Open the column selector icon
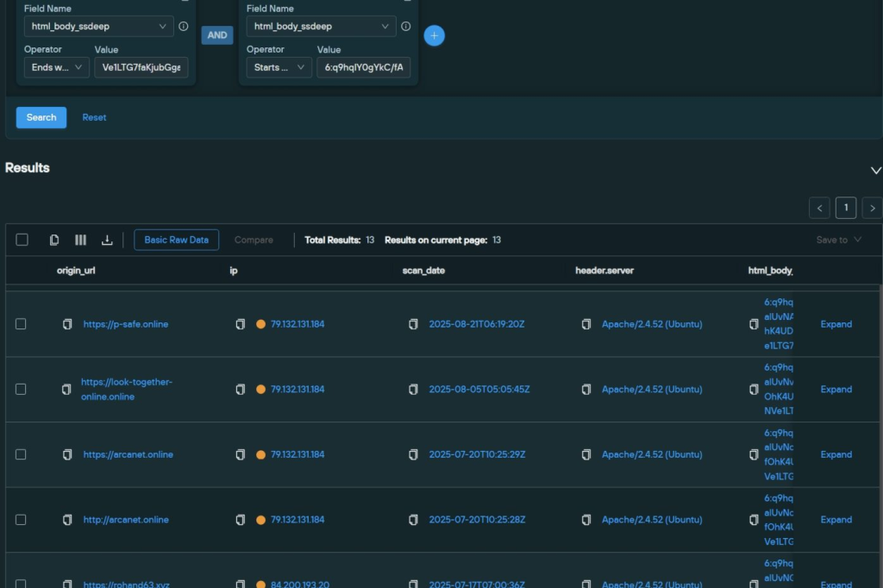This screenshot has height=588, width=883. 80,240
